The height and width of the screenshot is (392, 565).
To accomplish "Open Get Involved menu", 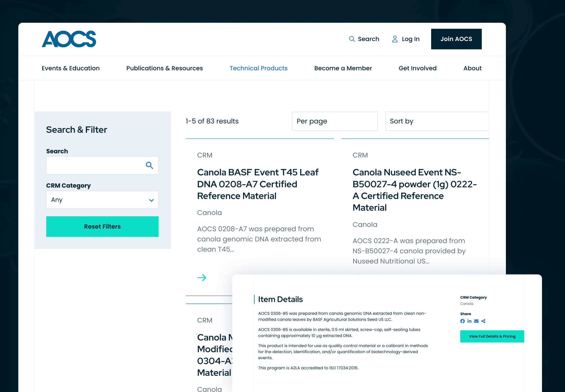I will click(x=417, y=68).
